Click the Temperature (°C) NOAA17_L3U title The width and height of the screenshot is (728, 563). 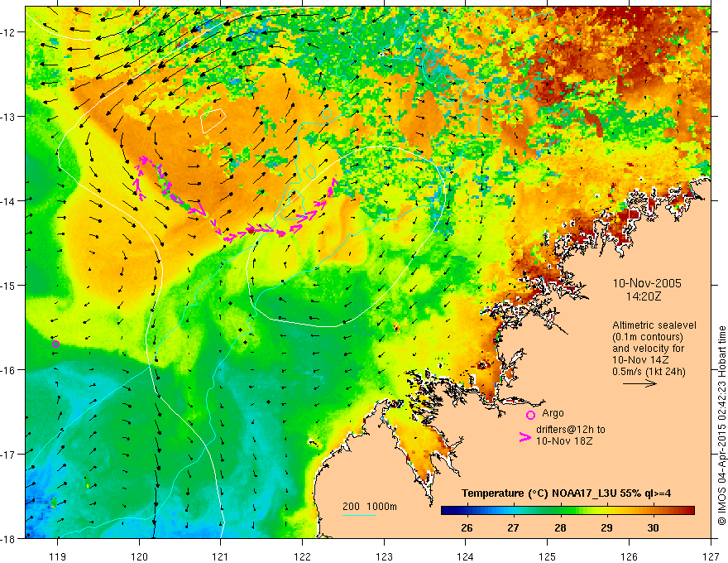click(x=566, y=493)
